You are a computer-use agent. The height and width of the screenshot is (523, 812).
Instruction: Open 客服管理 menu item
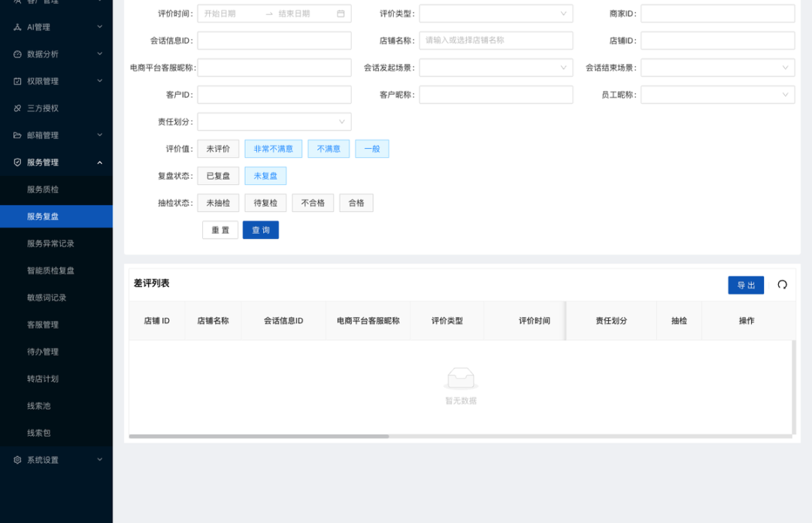click(56, 325)
